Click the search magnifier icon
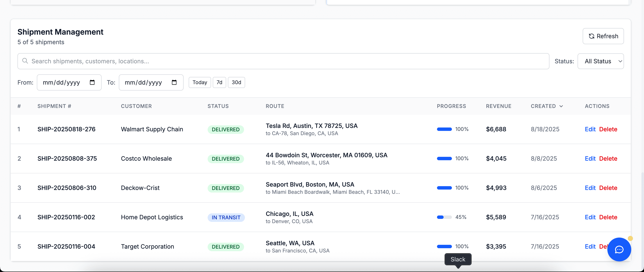The image size is (644, 272). [x=25, y=61]
